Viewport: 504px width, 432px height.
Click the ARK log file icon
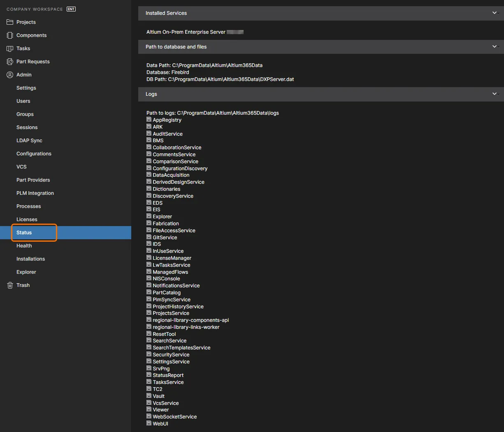click(x=149, y=127)
